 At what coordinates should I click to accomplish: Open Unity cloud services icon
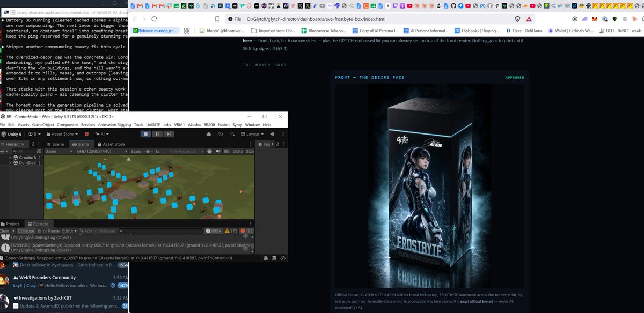click(x=209, y=134)
